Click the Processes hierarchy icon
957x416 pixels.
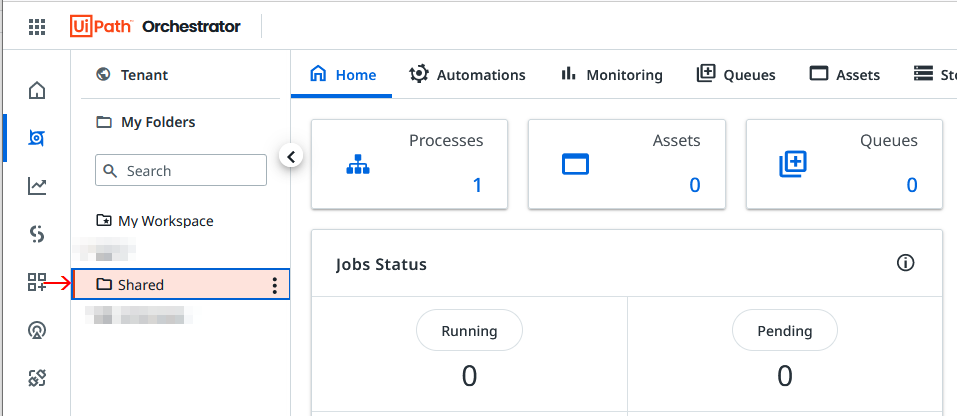358,164
